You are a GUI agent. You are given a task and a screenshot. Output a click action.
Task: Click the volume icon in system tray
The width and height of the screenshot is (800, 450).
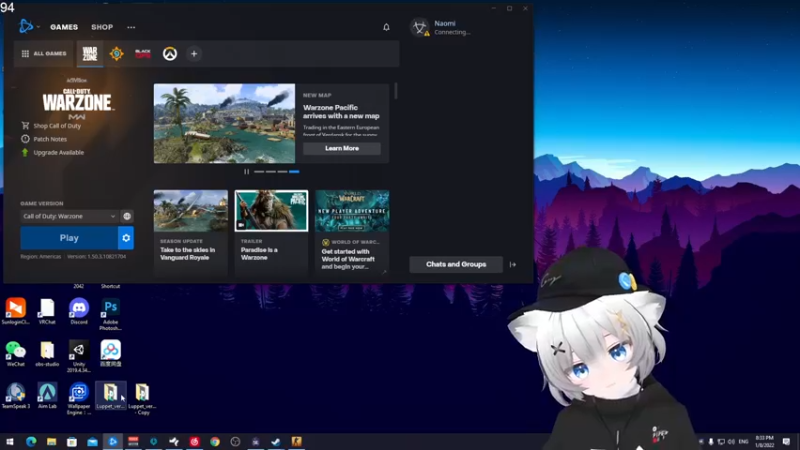[x=731, y=442]
